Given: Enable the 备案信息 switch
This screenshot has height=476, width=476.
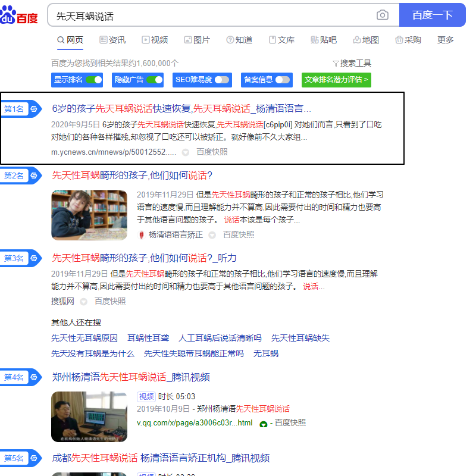Looking at the screenshot, I should (283, 80).
